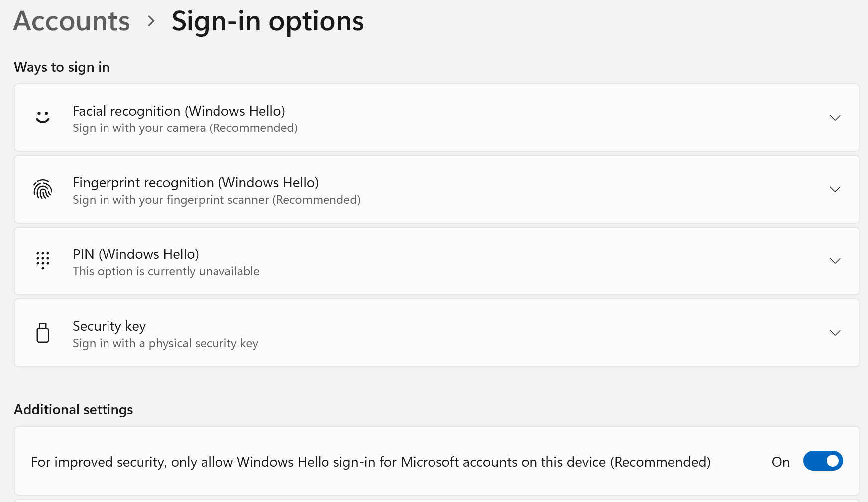Expand the Fingerprint recognition (Windows Hello) section
868x502 pixels.
835,189
